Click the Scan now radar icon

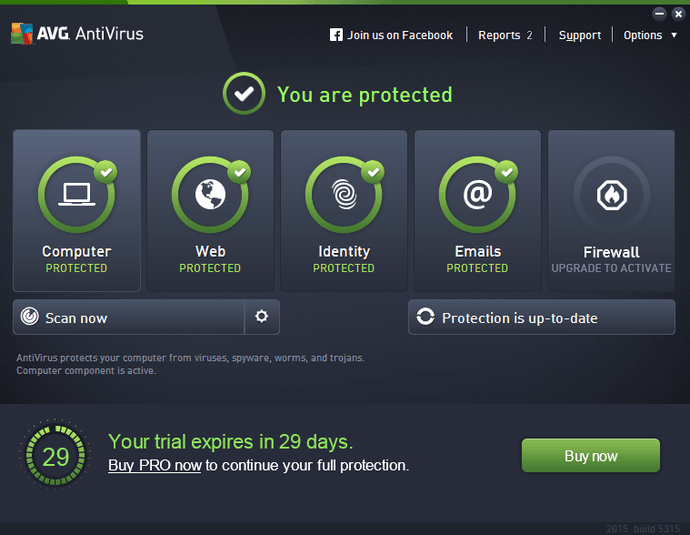click(x=30, y=316)
